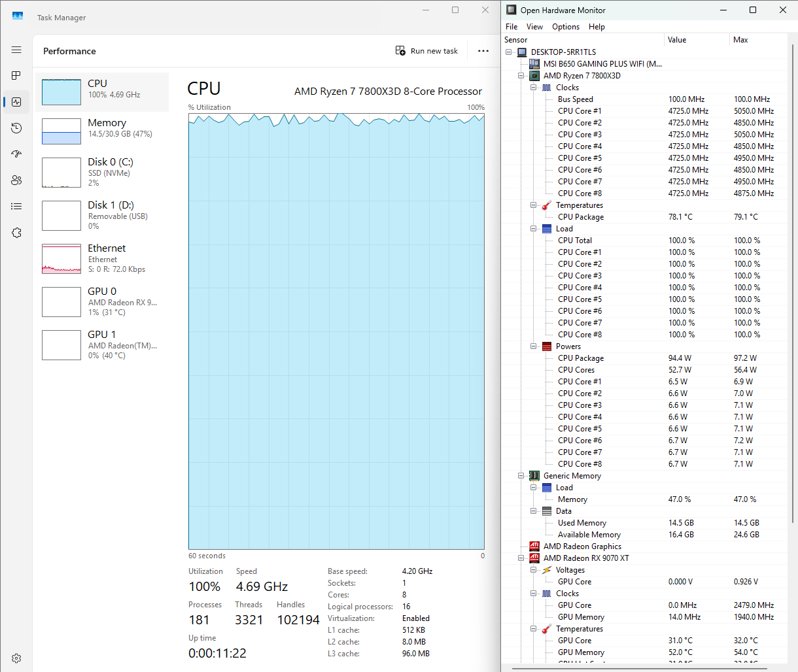
Task: Click the AMD Ryzen 7 7800X3D chip icon
Action: (534, 76)
